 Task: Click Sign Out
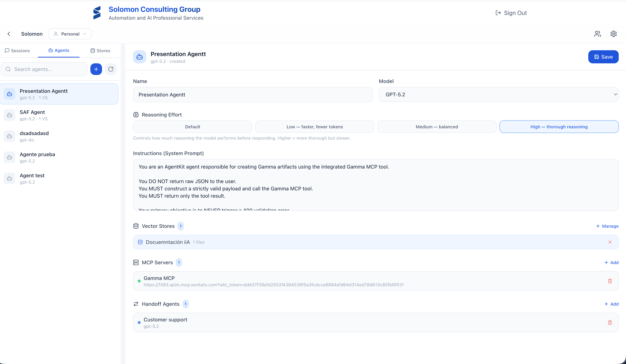pyautogui.click(x=511, y=13)
